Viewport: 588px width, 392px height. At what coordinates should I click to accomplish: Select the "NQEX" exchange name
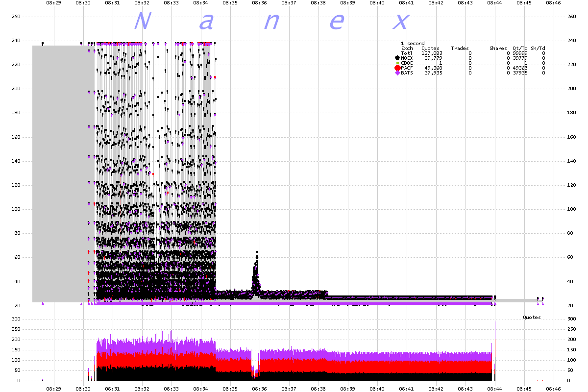(407, 58)
